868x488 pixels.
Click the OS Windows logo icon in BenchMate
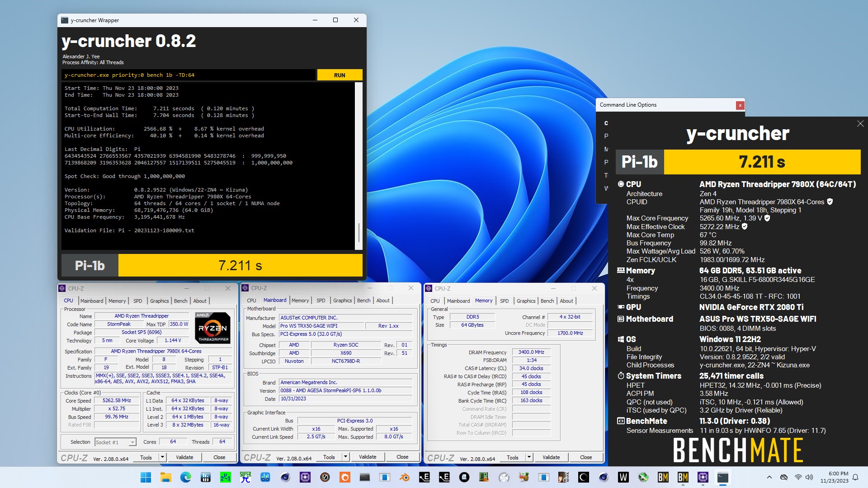coord(621,339)
